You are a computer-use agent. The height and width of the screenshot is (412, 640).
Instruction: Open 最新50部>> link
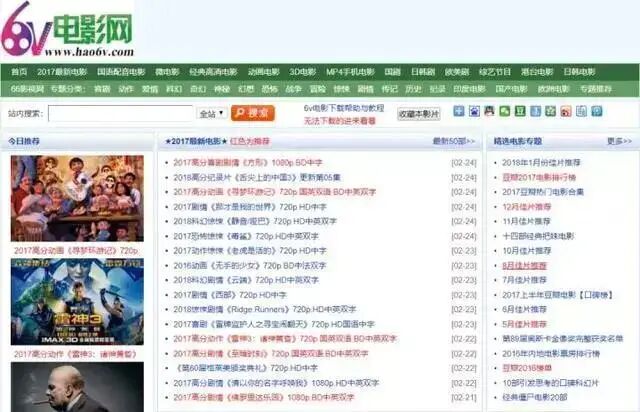tap(453, 141)
